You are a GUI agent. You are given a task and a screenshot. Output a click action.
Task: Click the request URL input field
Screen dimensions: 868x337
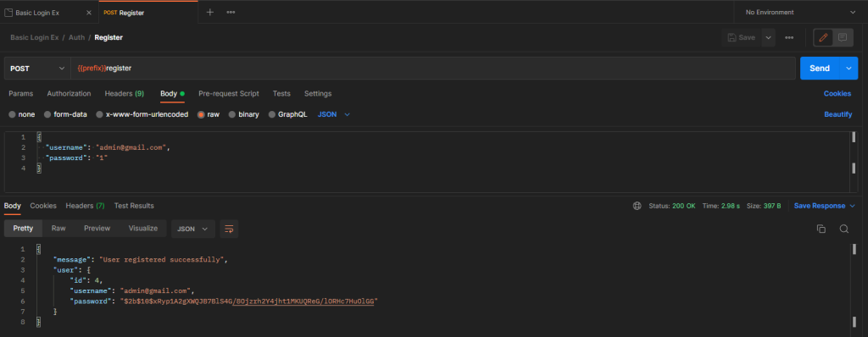pos(433,68)
